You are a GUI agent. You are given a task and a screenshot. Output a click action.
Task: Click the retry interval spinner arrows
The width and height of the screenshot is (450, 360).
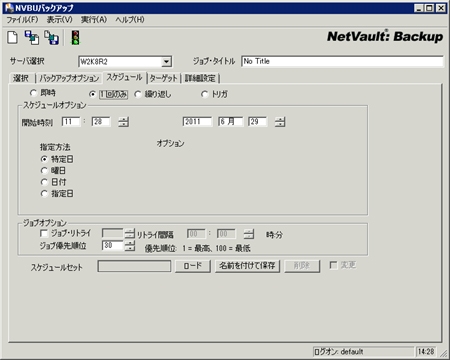(249, 234)
